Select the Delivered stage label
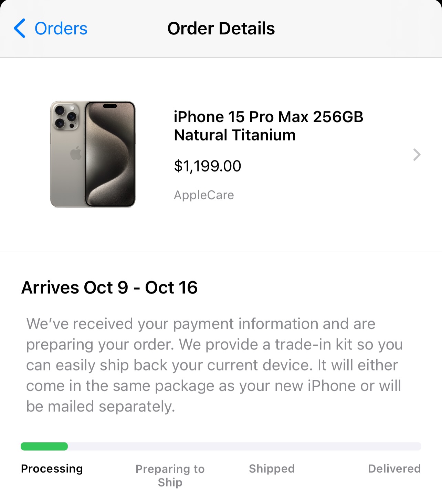 pos(394,469)
